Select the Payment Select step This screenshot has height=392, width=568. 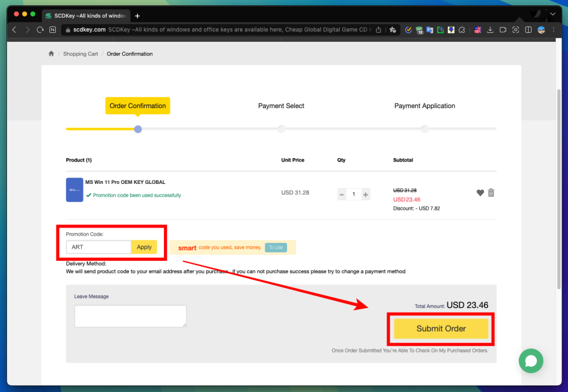click(x=281, y=106)
